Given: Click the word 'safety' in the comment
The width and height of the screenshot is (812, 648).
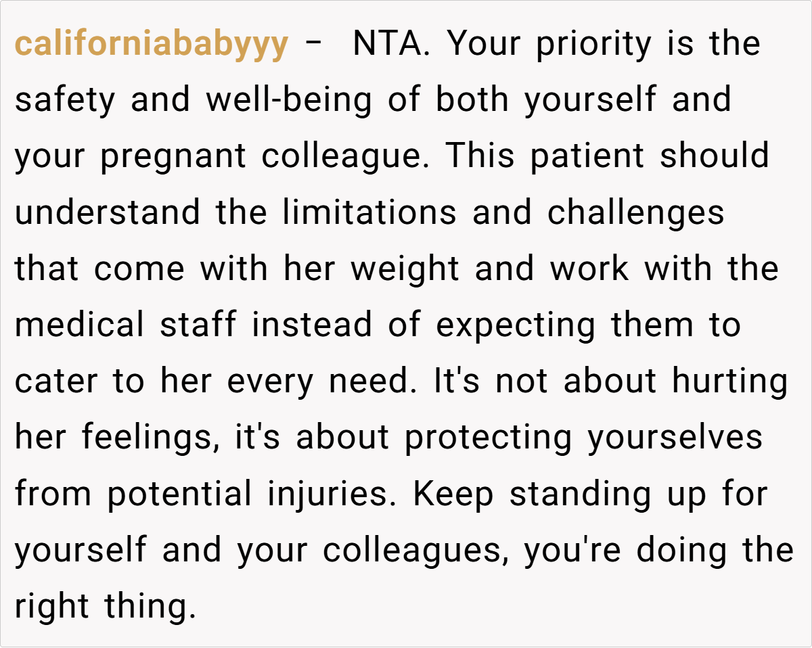Looking at the screenshot, I should [66, 101].
